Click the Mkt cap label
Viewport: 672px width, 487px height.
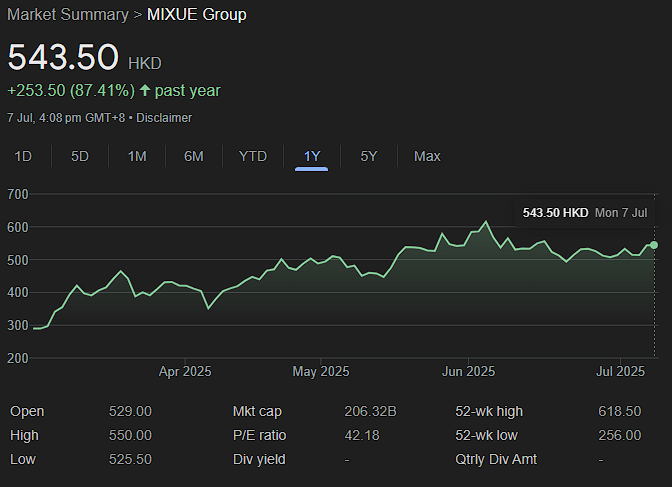(257, 412)
